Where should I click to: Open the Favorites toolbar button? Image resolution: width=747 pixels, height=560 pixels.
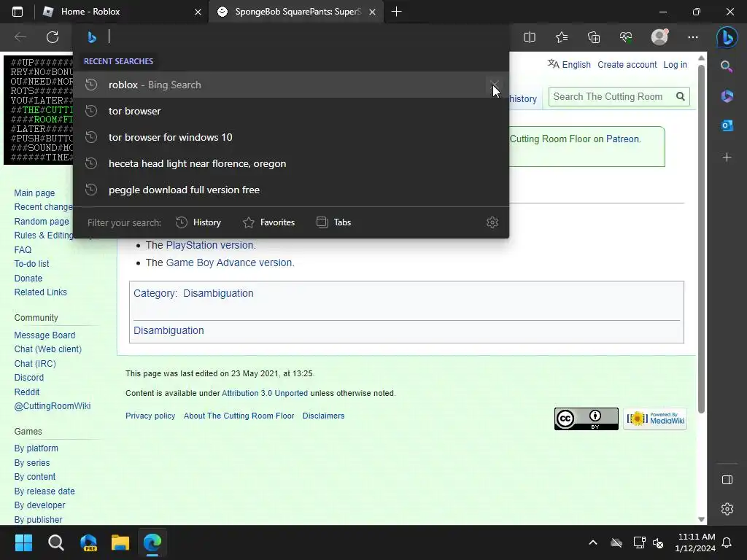point(562,37)
